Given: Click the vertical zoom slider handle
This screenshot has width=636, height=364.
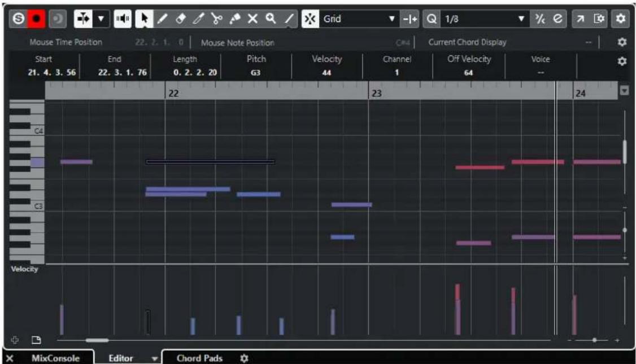Looking at the screenshot, I should (x=625, y=230).
